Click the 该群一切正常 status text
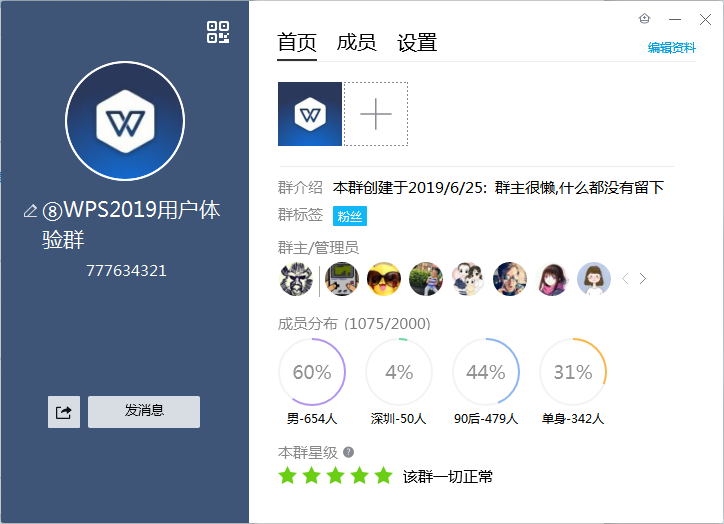 point(448,476)
